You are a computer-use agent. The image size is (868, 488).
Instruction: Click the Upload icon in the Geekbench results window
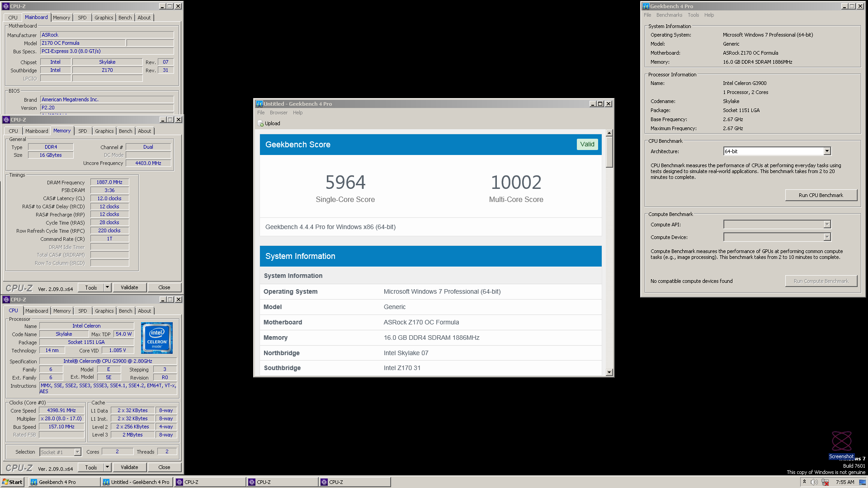(x=260, y=123)
